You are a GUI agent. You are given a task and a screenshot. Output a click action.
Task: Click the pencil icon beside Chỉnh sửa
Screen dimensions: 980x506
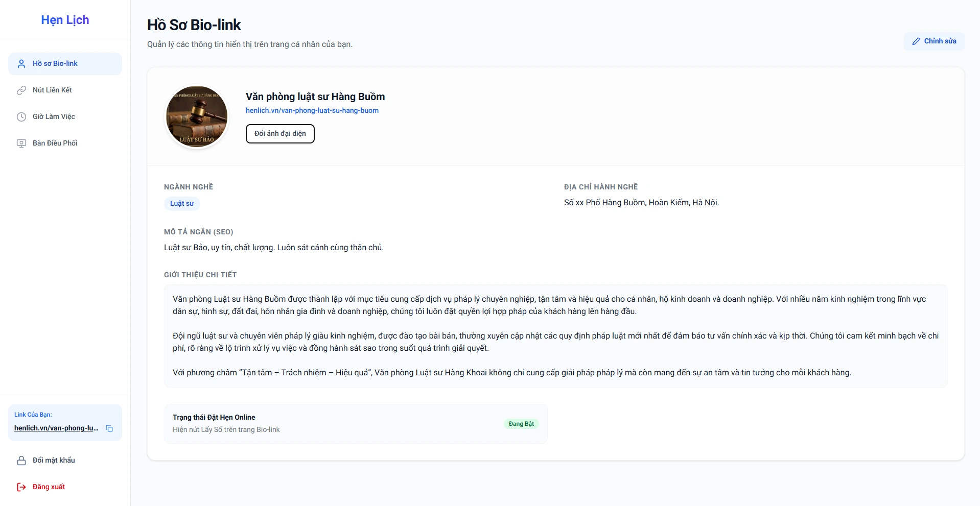point(916,41)
